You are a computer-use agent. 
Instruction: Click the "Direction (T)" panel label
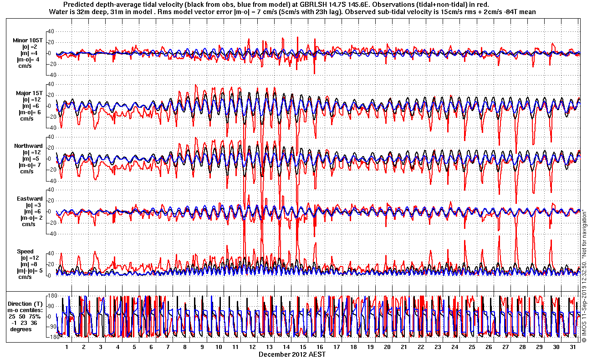[26, 303]
